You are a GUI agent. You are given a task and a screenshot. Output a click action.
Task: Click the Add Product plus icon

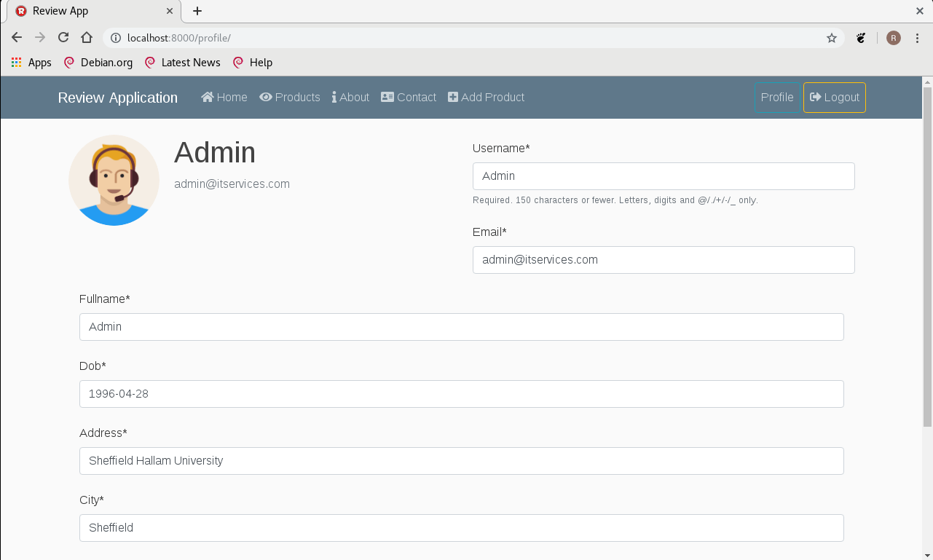pos(453,98)
